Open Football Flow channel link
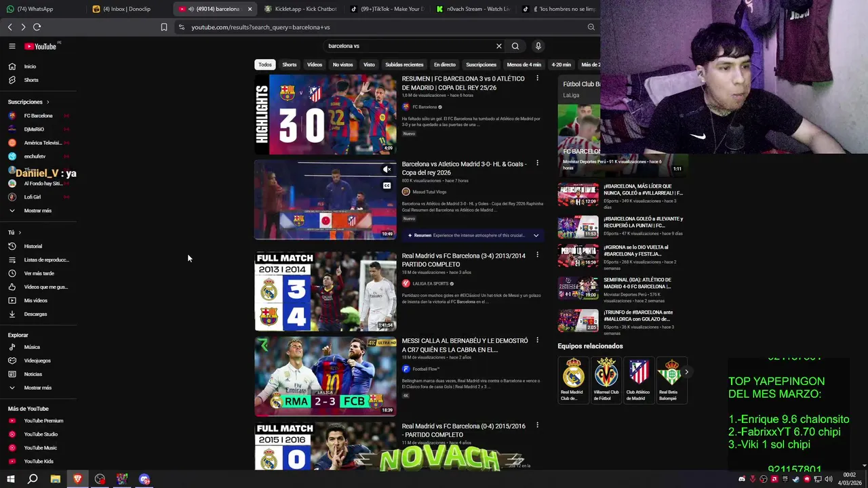 pos(426,369)
